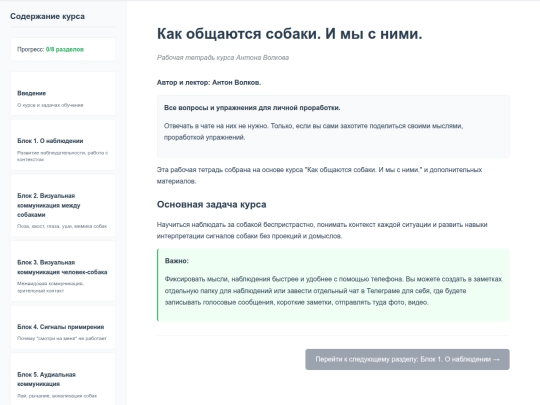Click the description О курсе и задачах обучения
This screenshot has width=540, height=405.
point(50,105)
